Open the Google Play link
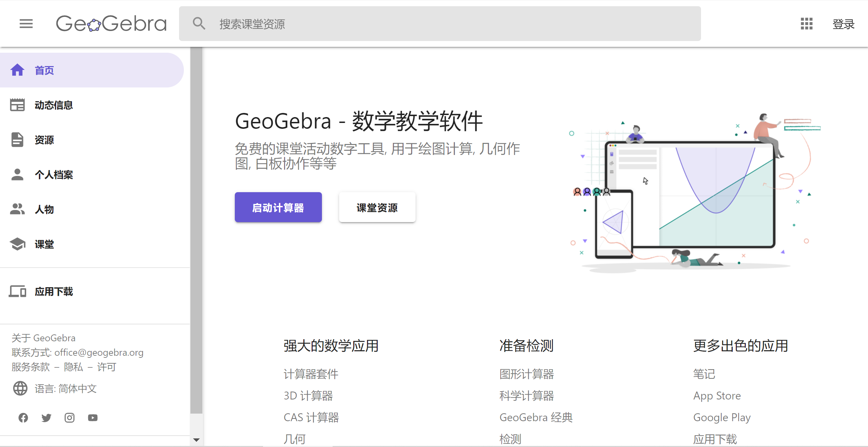This screenshot has height=447, width=868. (722, 417)
